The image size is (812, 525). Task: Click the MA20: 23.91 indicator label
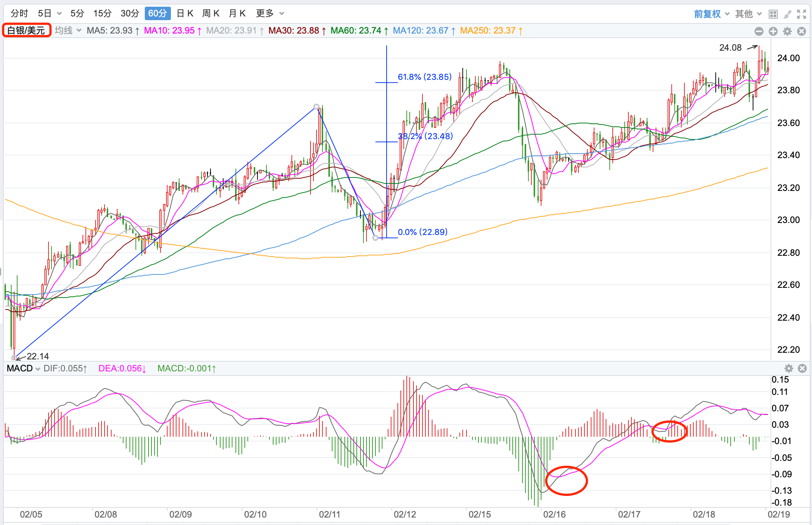tap(235, 31)
